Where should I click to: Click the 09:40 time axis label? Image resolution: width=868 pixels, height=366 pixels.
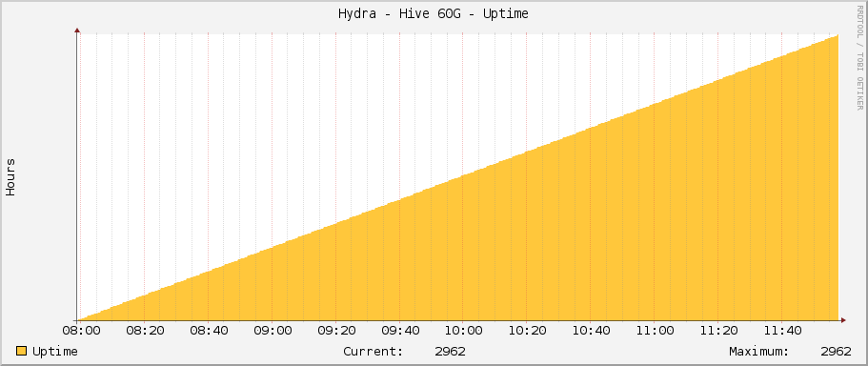tap(399, 331)
